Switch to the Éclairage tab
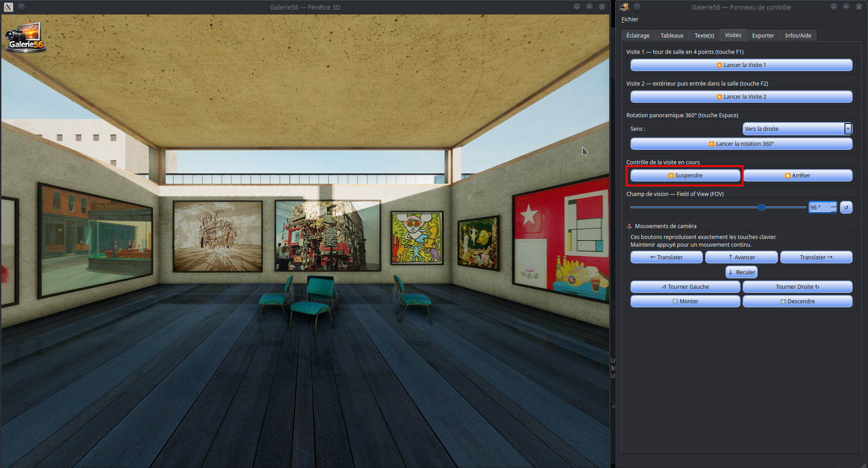868x468 pixels. click(x=638, y=35)
